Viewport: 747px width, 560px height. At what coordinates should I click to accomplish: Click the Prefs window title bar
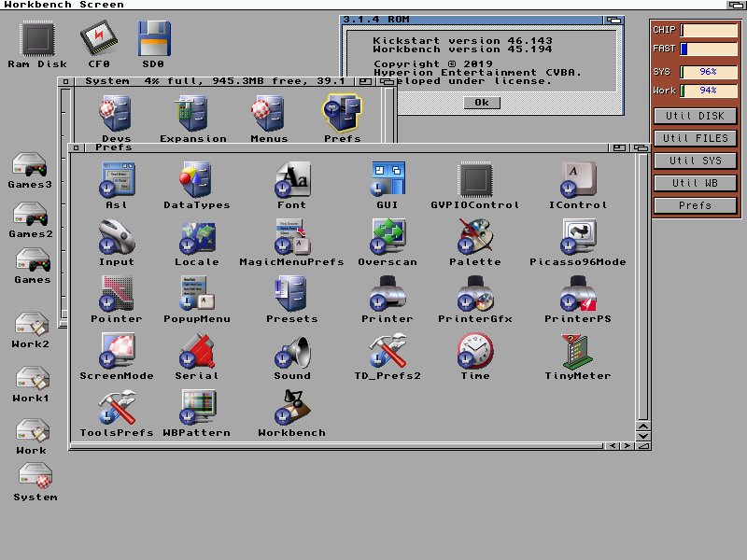[345, 147]
